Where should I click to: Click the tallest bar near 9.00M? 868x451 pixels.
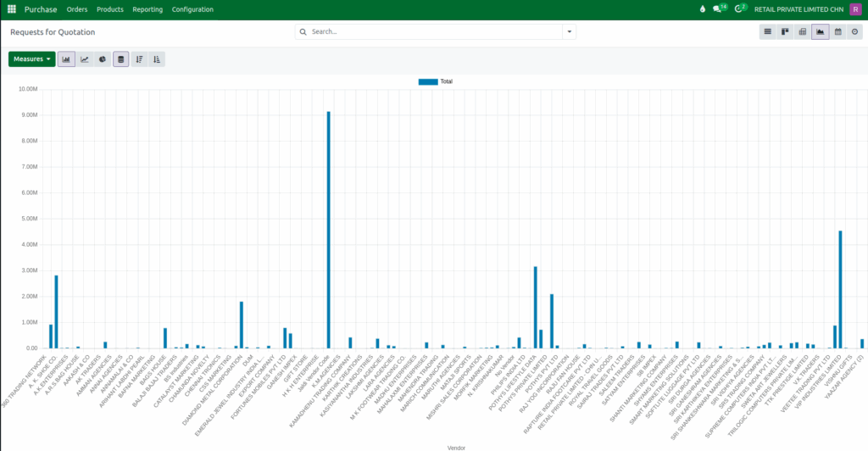[328, 230]
